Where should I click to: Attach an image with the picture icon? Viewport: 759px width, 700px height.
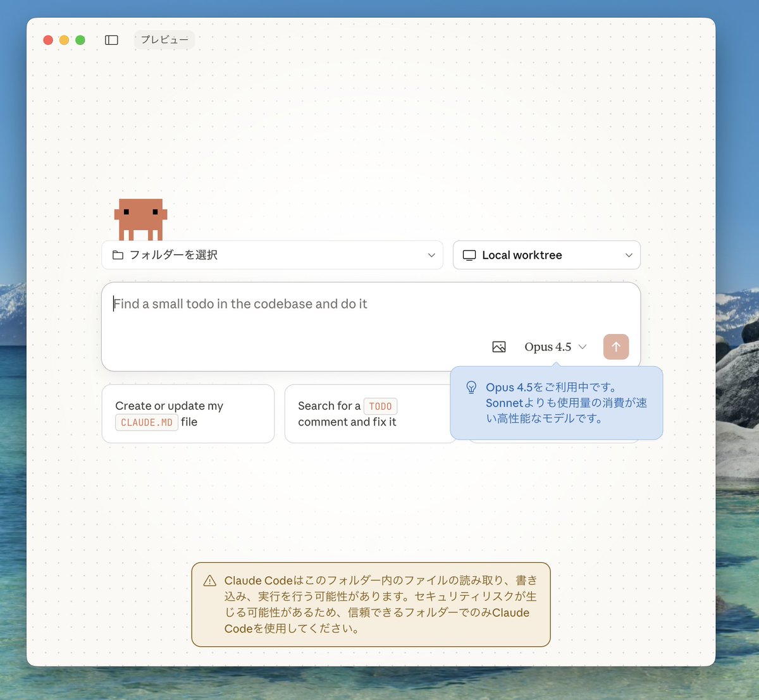(499, 347)
